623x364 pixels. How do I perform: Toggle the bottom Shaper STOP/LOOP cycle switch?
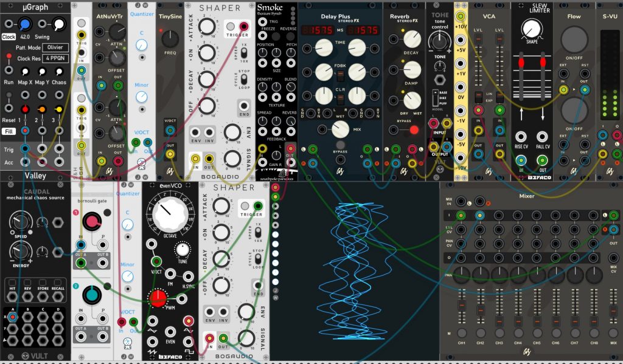(258, 259)
